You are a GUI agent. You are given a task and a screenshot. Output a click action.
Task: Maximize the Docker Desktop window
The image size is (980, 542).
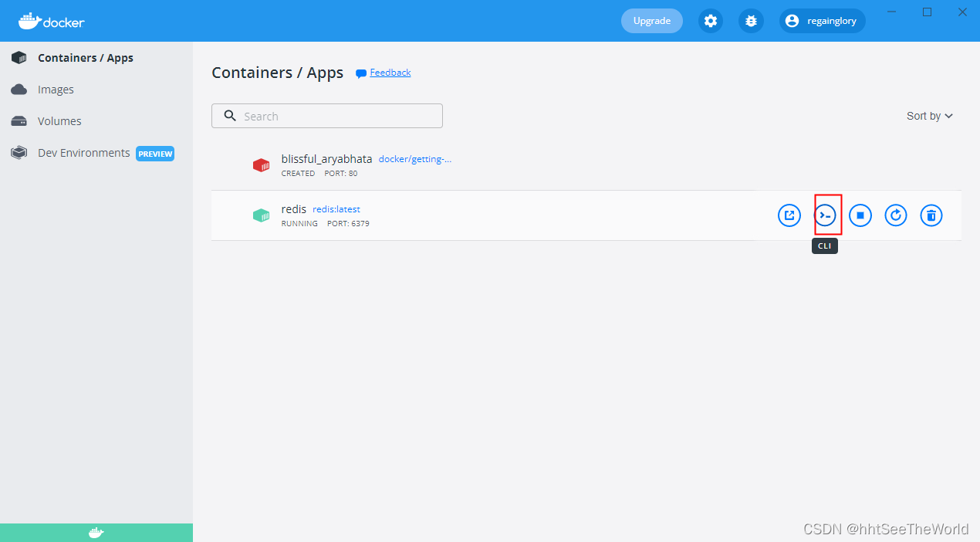tap(928, 12)
